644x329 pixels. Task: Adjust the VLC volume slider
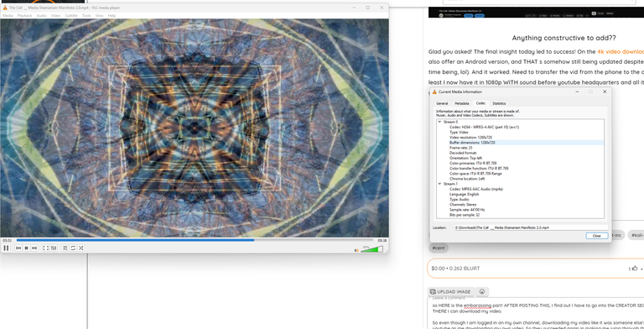pyautogui.click(x=371, y=248)
